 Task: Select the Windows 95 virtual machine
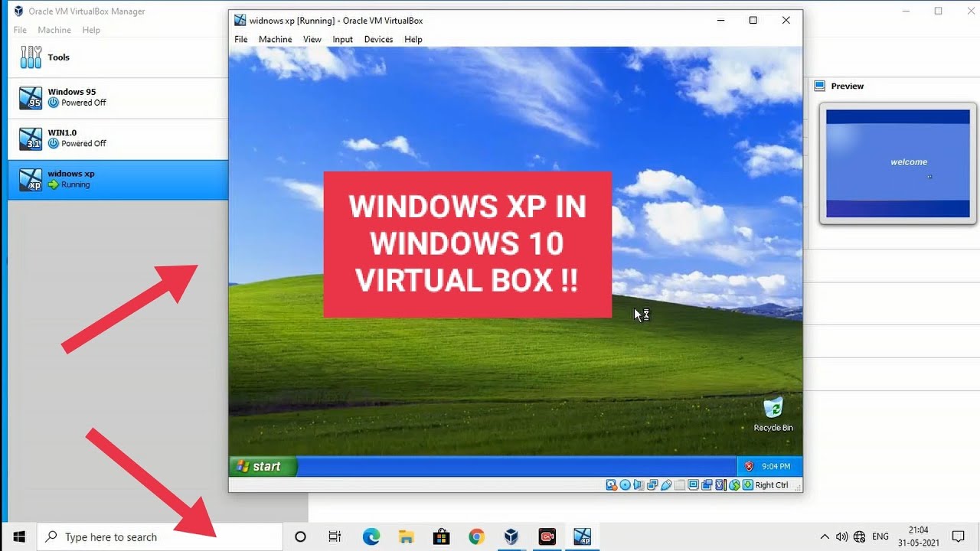pyautogui.click(x=118, y=97)
